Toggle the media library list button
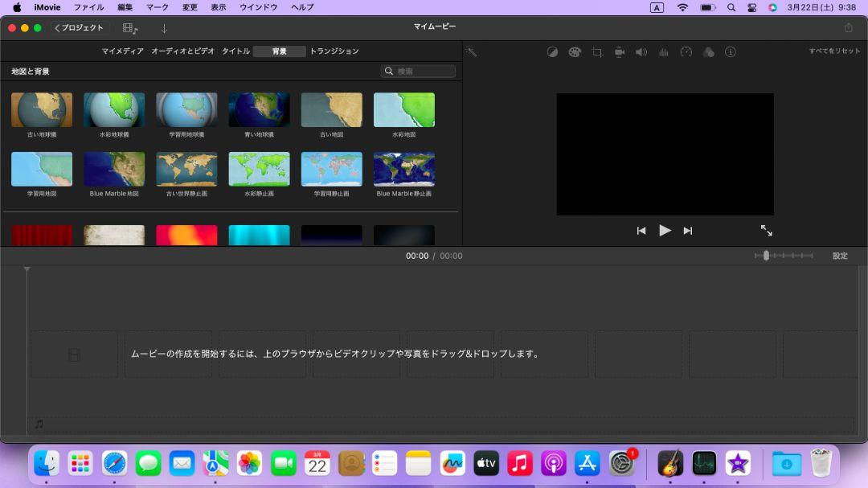 (x=131, y=28)
